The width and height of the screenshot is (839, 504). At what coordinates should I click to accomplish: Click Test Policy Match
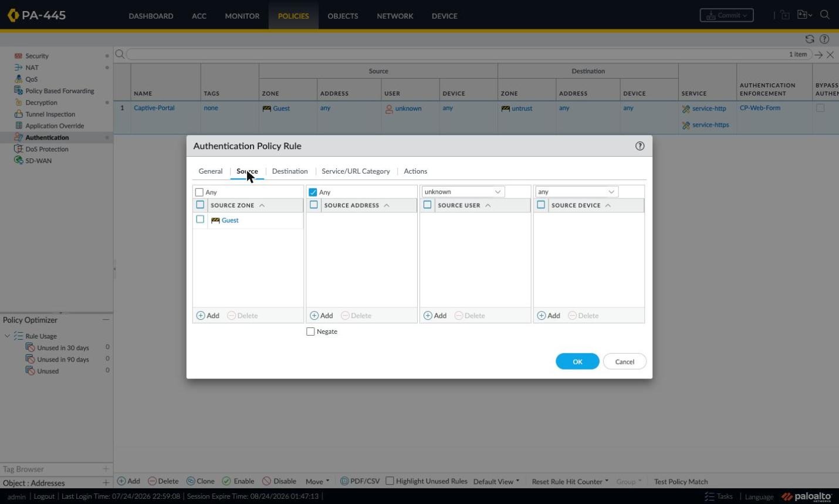681,482
